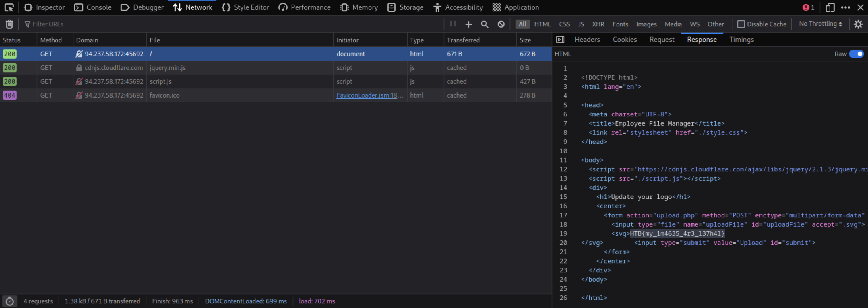Screen dimensions: 868x308
Task: Filter requests by XHR
Action: (598, 24)
